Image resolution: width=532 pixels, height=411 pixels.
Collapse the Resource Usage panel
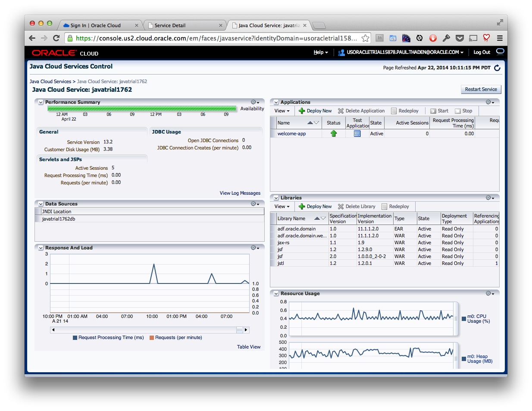coord(276,294)
